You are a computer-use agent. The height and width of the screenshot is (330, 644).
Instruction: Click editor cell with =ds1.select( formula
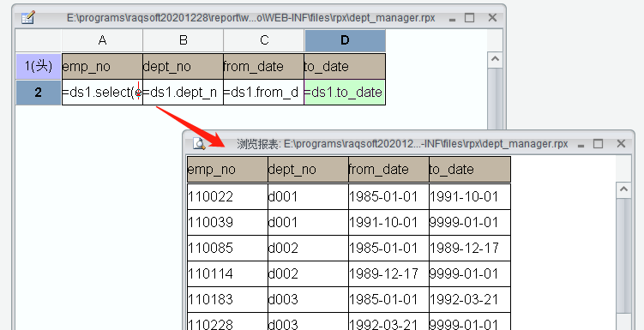[x=102, y=93]
